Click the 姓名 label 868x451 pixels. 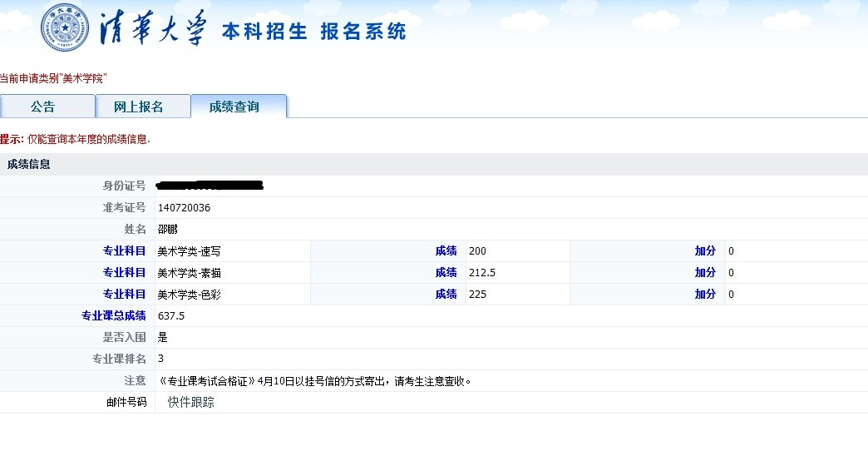tap(135, 230)
